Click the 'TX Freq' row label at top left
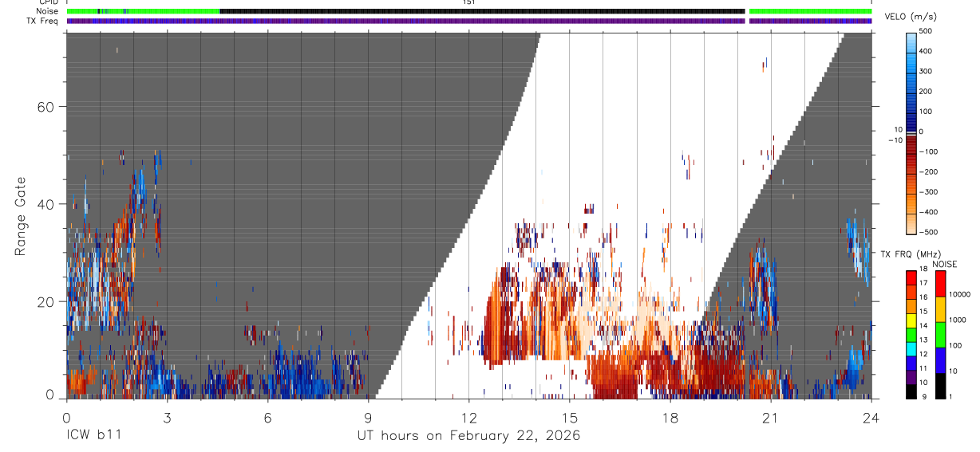980x452 pixels. 43,21
